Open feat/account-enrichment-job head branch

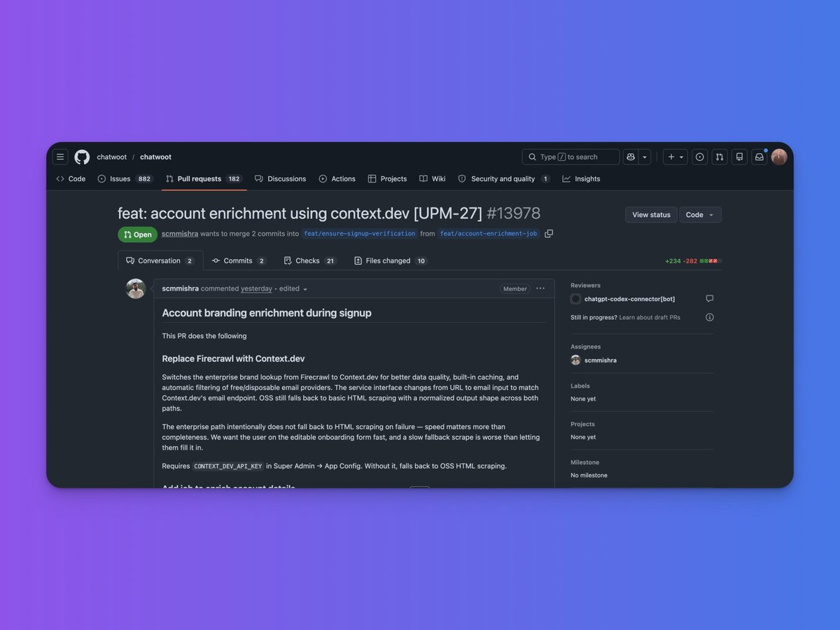tap(489, 234)
